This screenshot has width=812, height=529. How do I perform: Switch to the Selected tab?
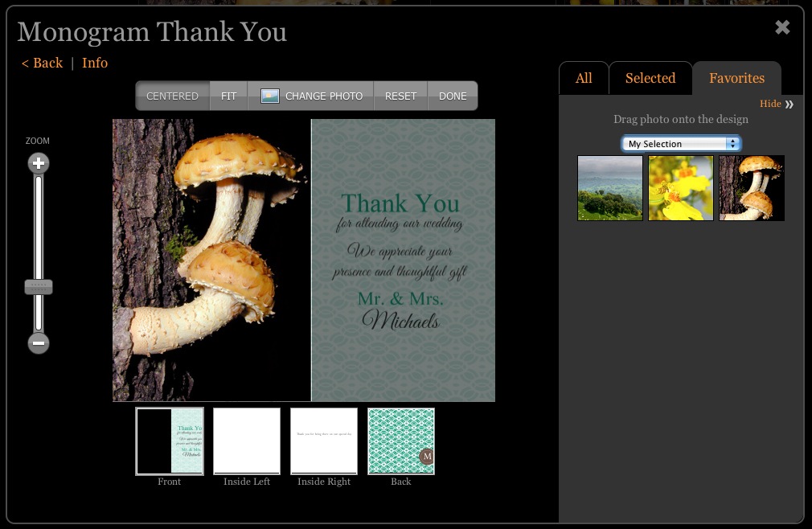point(650,78)
